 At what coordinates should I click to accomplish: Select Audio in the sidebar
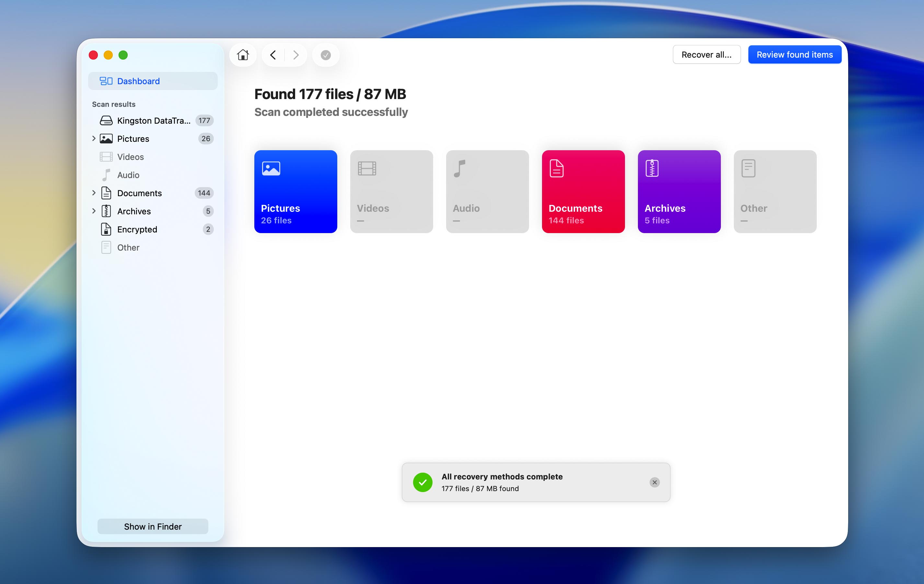point(153,175)
